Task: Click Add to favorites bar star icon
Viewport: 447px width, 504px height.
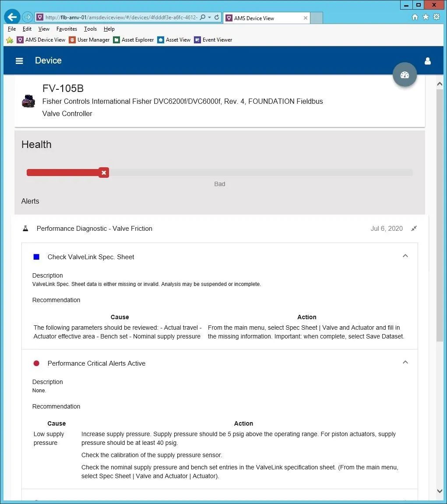Action: pyautogui.click(x=10, y=40)
